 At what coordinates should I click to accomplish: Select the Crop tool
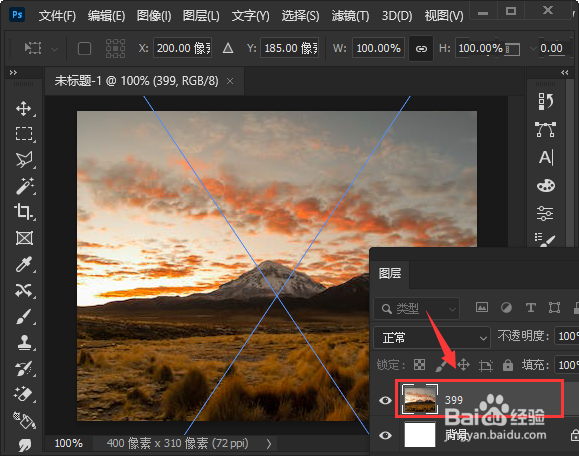(24, 212)
